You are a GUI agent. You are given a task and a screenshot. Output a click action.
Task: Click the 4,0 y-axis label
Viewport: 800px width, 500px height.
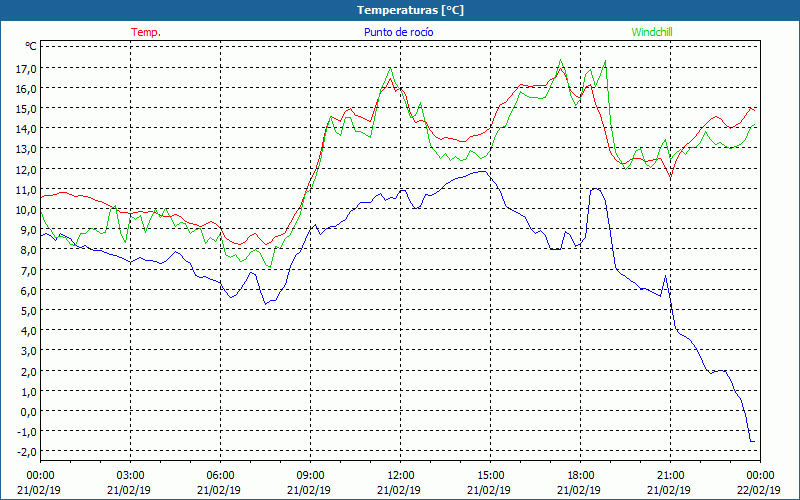[x=28, y=331]
